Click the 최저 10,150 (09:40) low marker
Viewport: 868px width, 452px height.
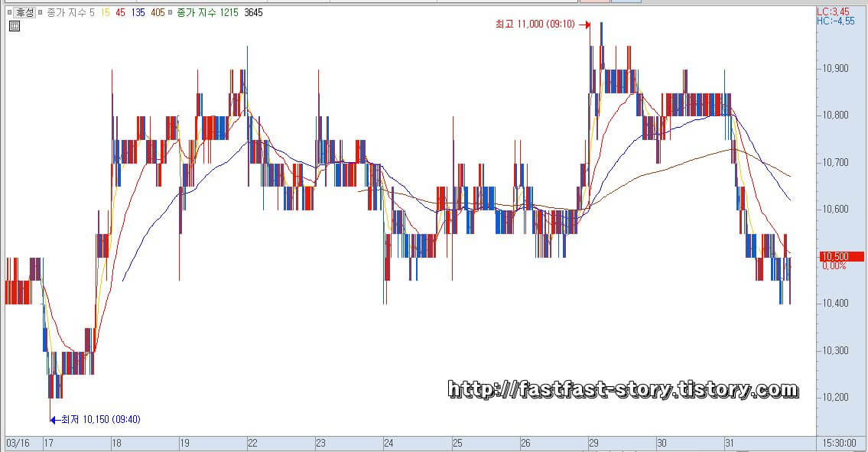(x=96, y=419)
